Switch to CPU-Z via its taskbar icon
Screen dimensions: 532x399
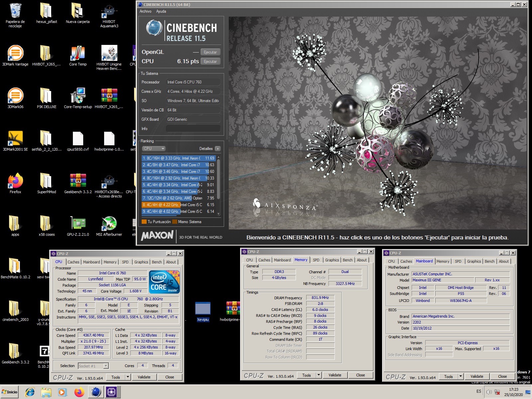(111, 392)
